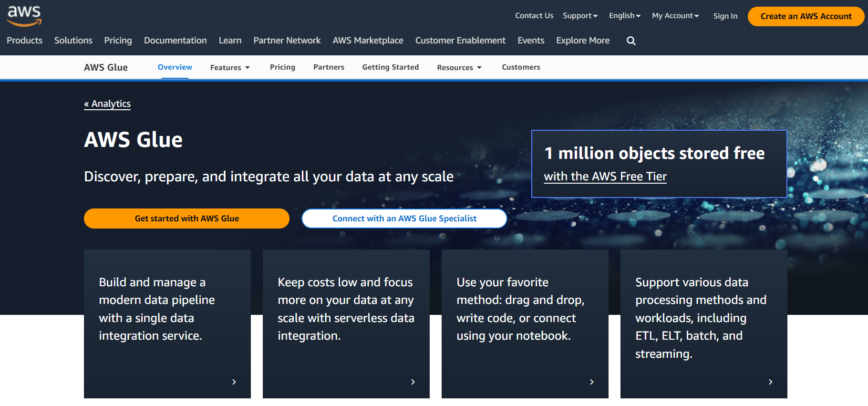Click arrow on Support various data card
This screenshot has height=406, width=868.
(x=771, y=382)
